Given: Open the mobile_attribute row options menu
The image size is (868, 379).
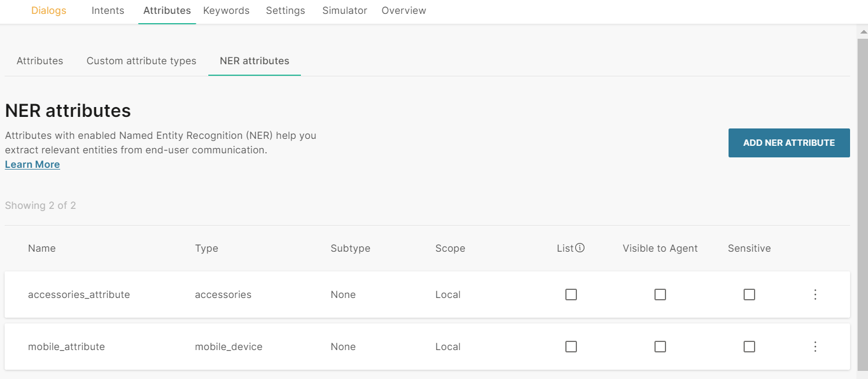Looking at the screenshot, I should 815,347.
